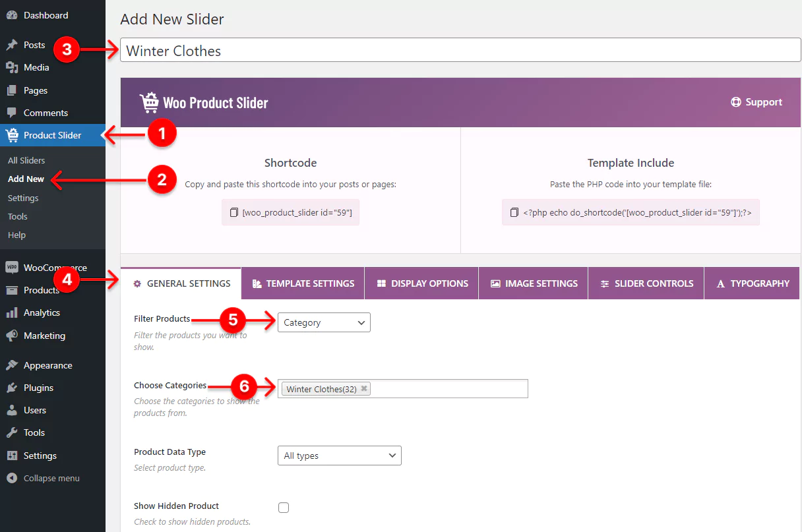802x532 pixels.
Task: Switch to the Image Settings tab
Action: click(x=534, y=283)
